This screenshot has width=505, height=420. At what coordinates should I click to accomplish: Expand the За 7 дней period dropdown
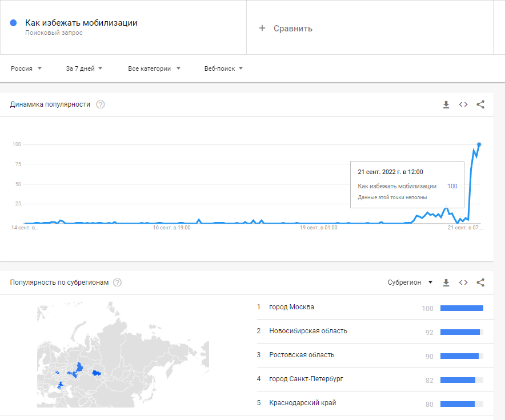pyautogui.click(x=84, y=68)
